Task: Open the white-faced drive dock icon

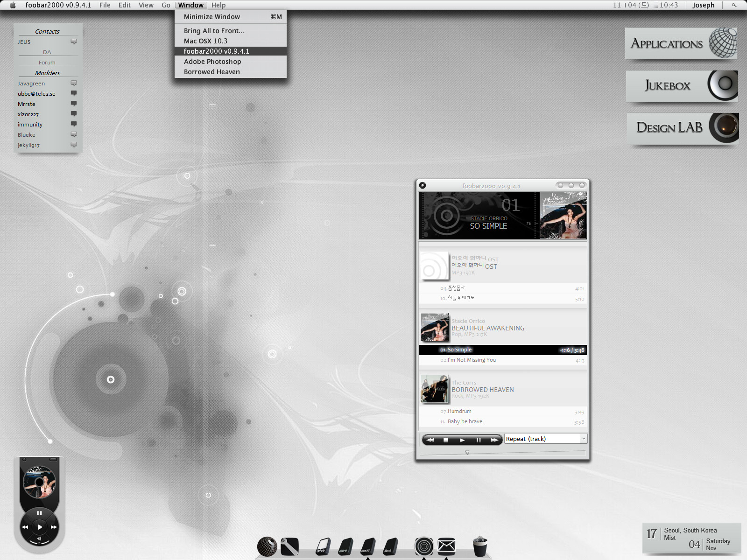Action: (323, 546)
